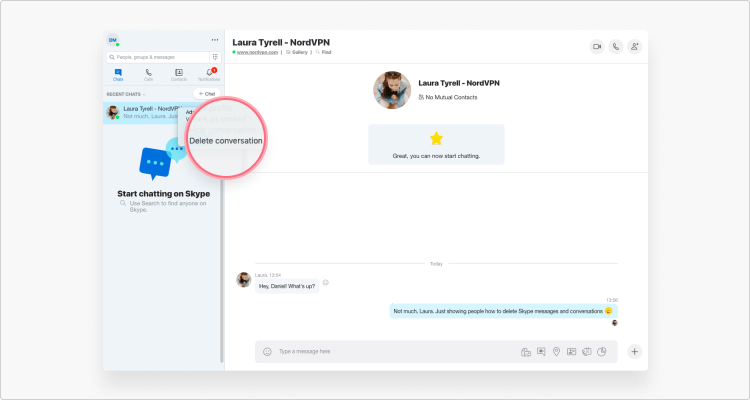750x400 pixels.
Task: Switch to the Calls tab
Action: click(149, 75)
